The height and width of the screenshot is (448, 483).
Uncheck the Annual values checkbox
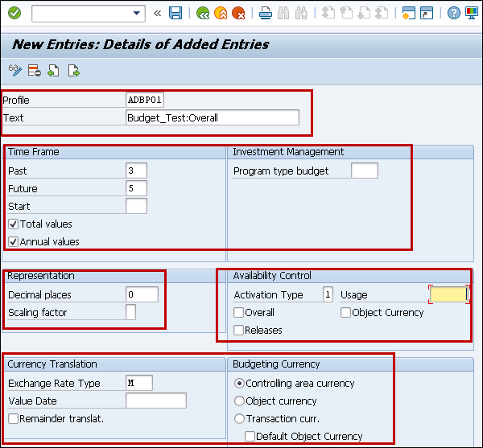click(x=13, y=242)
